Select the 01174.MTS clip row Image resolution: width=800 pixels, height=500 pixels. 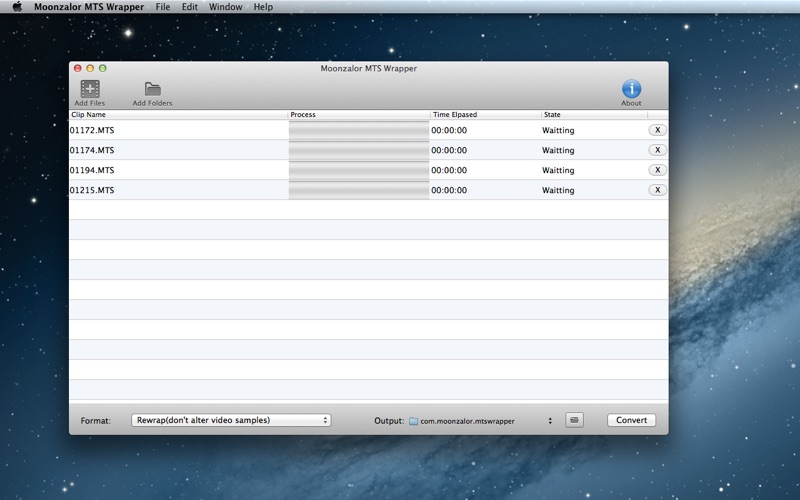(368, 150)
